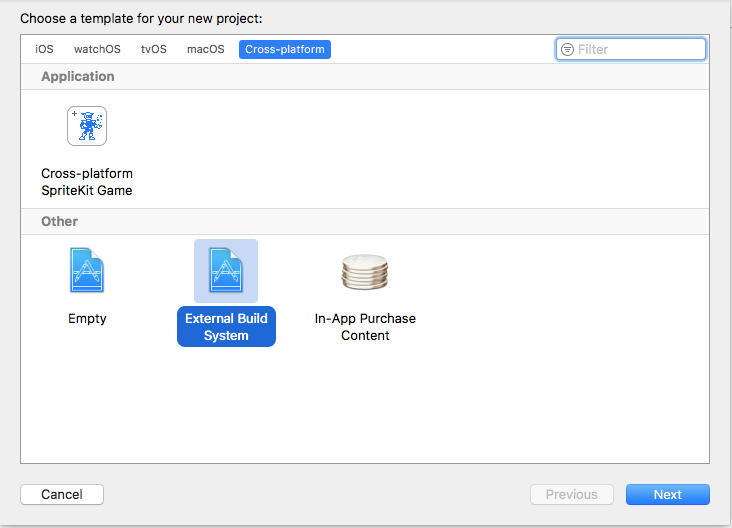Switch to the watchOS tab

[x=97, y=49]
